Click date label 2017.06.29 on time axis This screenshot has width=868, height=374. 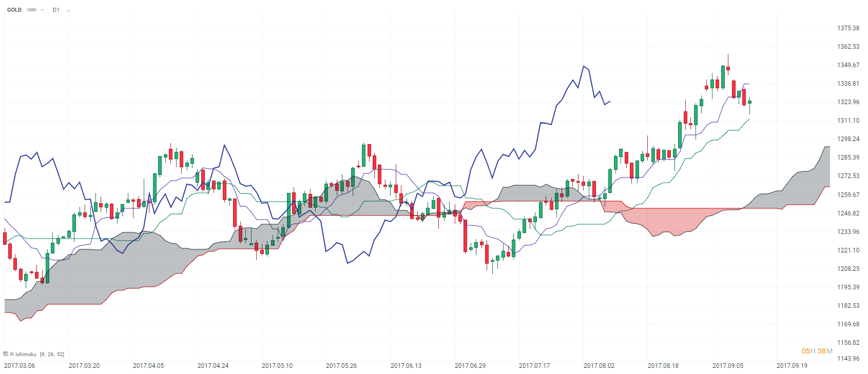pyautogui.click(x=470, y=366)
